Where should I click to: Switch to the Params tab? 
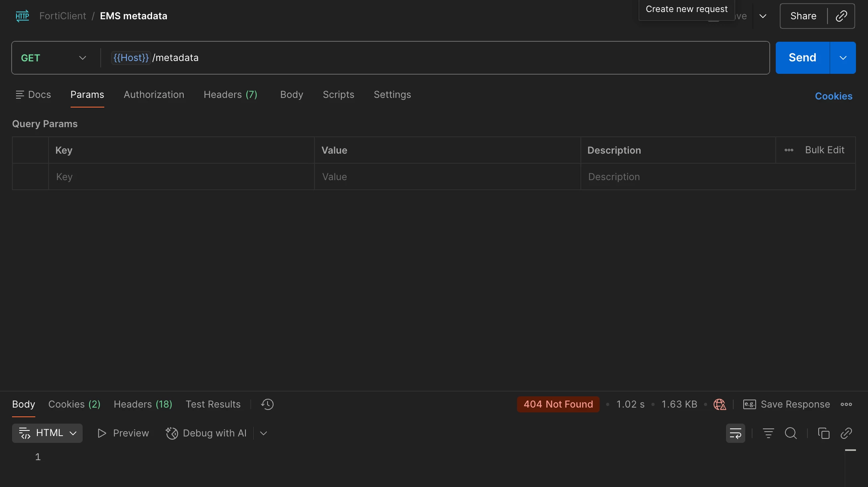pyautogui.click(x=87, y=95)
